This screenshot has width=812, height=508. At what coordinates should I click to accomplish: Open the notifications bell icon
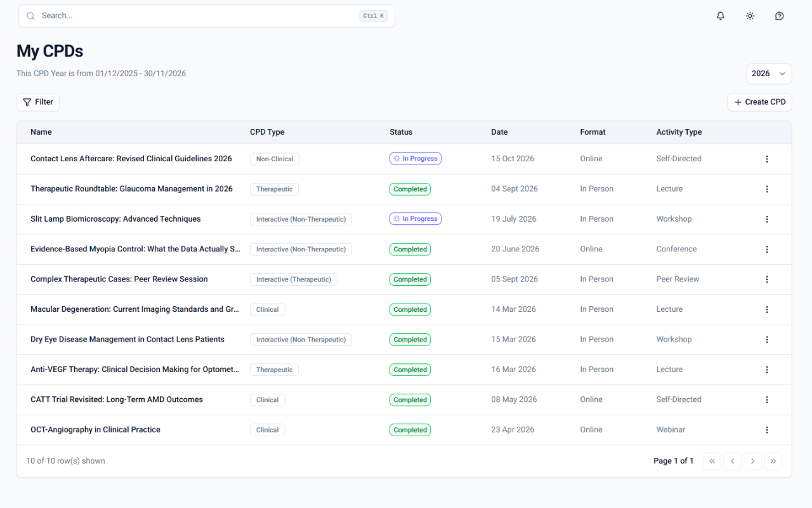pos(721,16)
